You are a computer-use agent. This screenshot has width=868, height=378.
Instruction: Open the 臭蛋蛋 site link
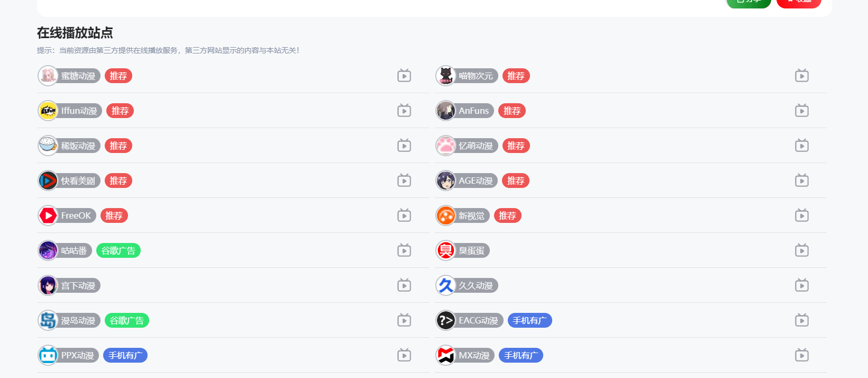(471, 250)
